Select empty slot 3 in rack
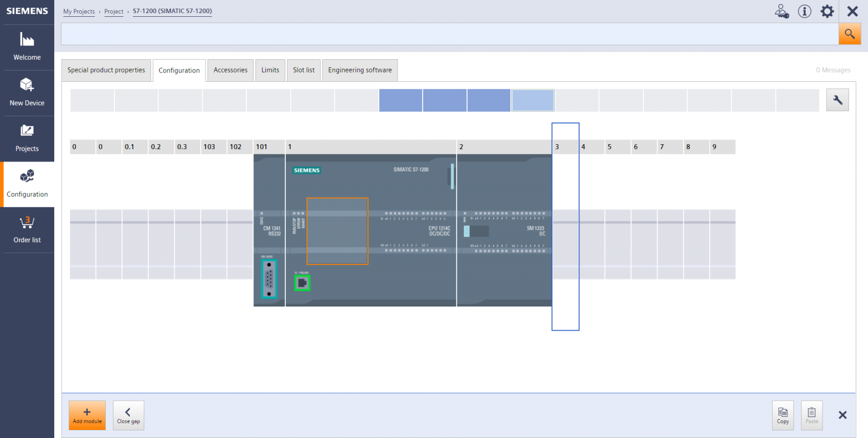This screenshot has height=438, width=868. point(565,227)
